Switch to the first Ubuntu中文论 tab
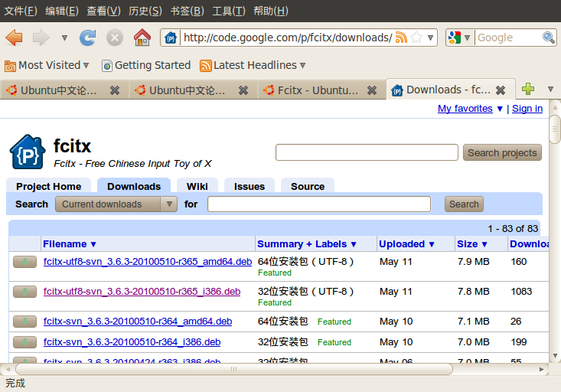 [x=57, y=90]
